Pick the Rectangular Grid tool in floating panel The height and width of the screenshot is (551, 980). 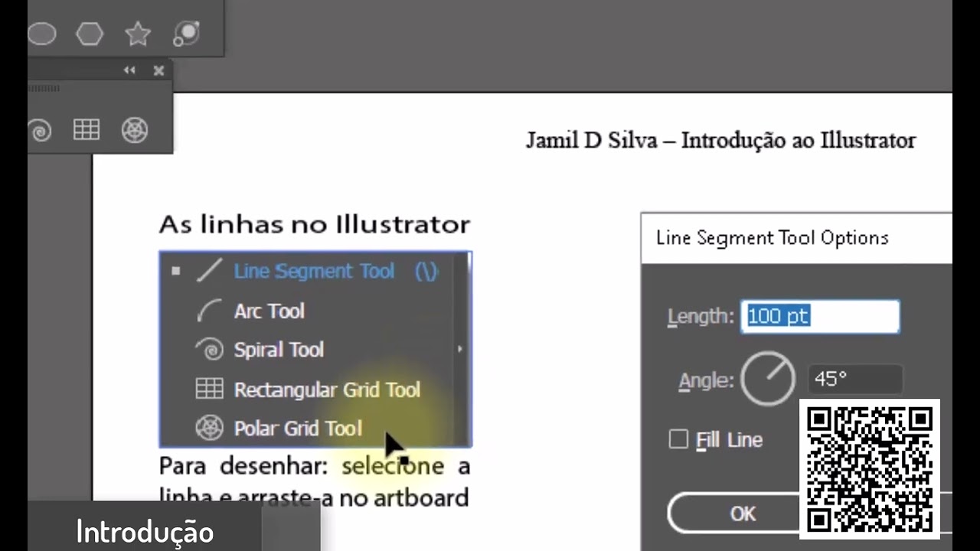[87, 129]
